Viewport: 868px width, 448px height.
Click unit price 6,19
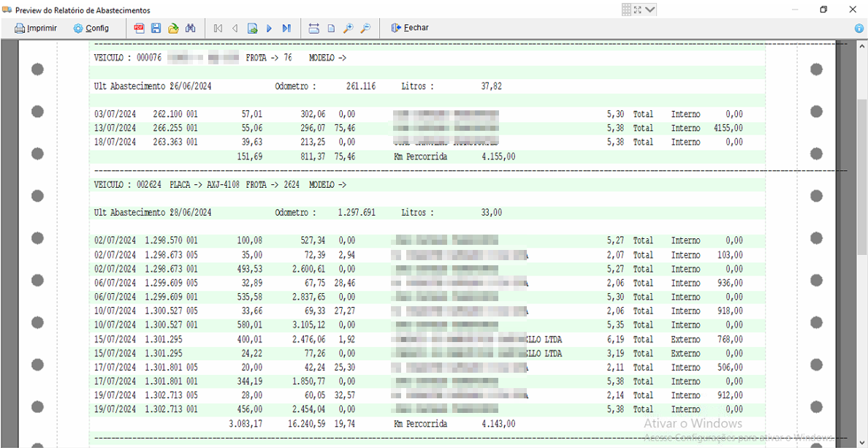click(x=616, y=339)
